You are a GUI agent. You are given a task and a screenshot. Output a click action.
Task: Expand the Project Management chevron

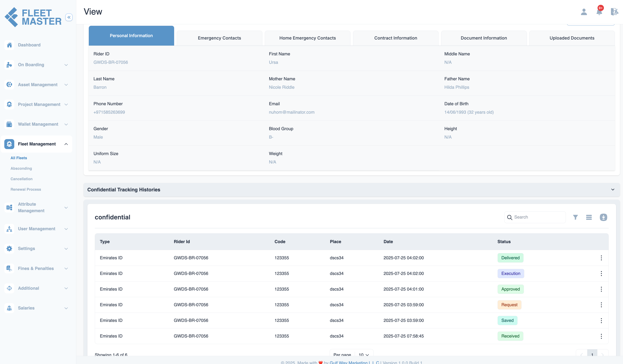66,104
